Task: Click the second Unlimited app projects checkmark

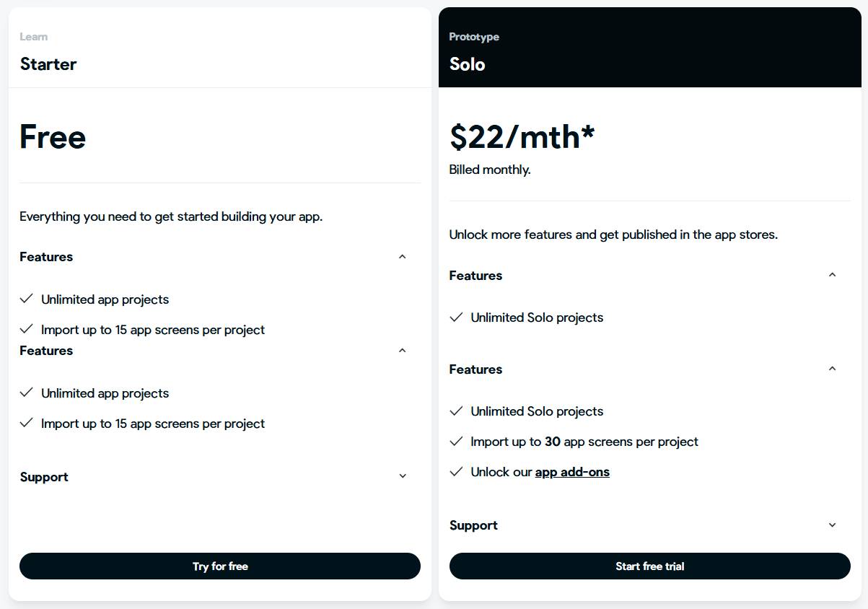Action: coord(27,393)
